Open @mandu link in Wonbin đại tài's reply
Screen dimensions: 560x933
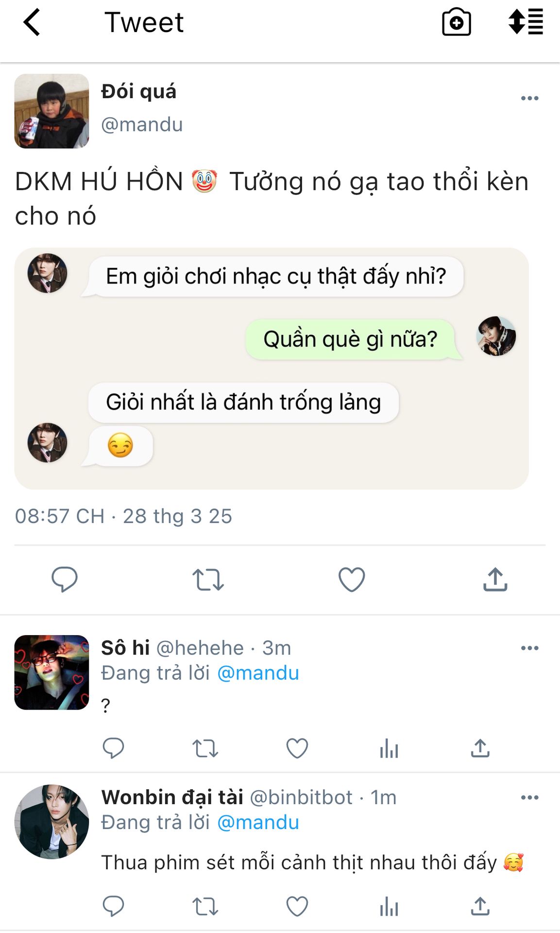click(x=258, y=822)
